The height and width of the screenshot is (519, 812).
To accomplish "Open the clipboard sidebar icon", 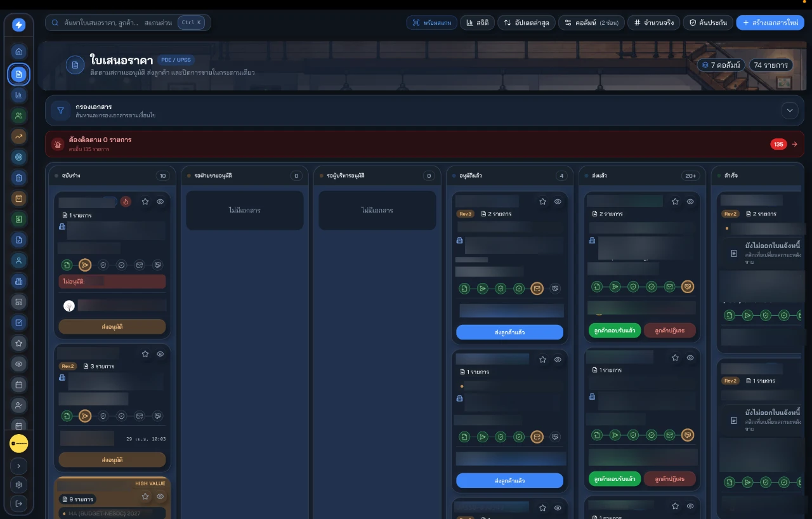I will (x=19, y=178).
